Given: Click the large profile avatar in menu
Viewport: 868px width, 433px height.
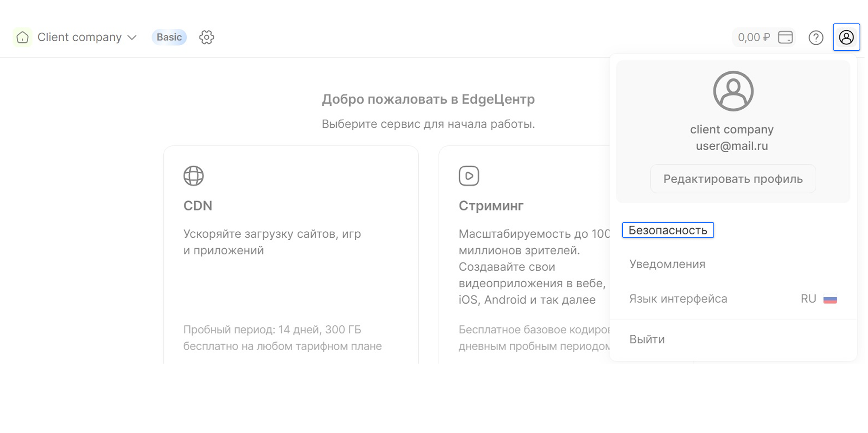Looking at the screenshot, I should click(x=733, y=91).
